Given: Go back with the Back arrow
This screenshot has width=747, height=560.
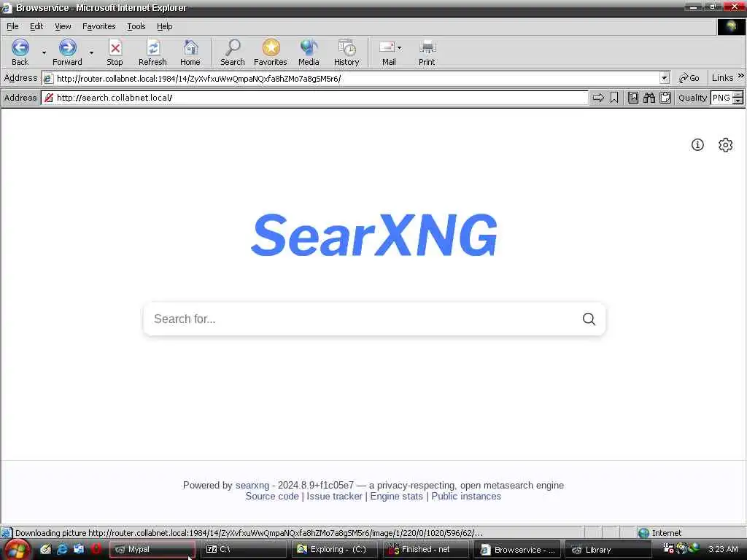Looking at the screenshot, I should click(x=20, y=52).
